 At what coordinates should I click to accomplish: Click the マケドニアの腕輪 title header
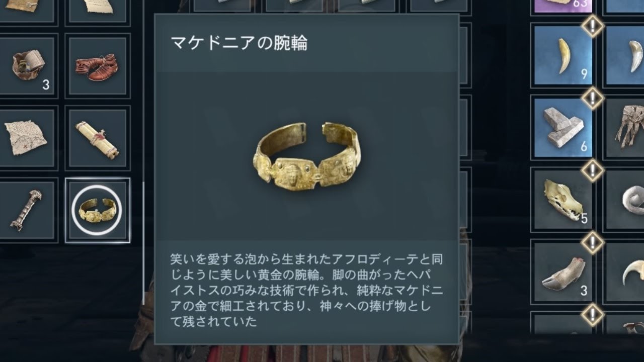click(239, 43)
